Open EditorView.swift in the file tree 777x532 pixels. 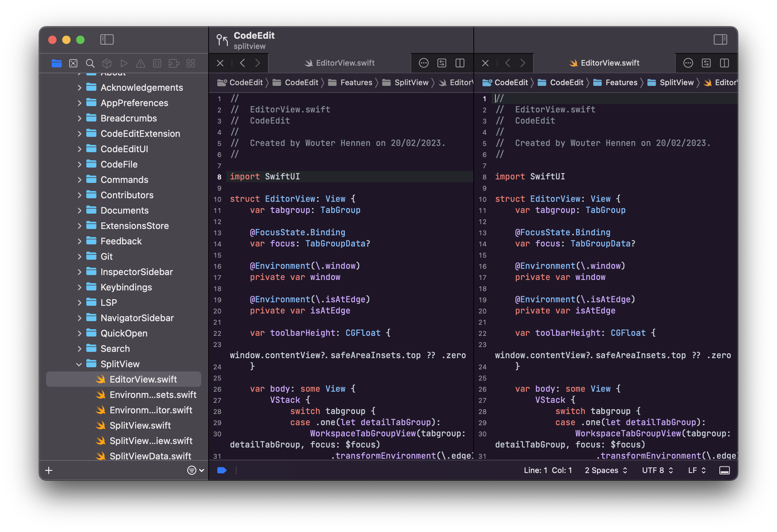tap(124, 379)
